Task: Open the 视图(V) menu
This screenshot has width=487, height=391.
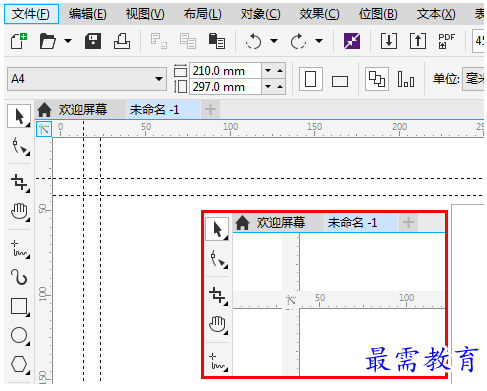Action: (x=145, y=14)
